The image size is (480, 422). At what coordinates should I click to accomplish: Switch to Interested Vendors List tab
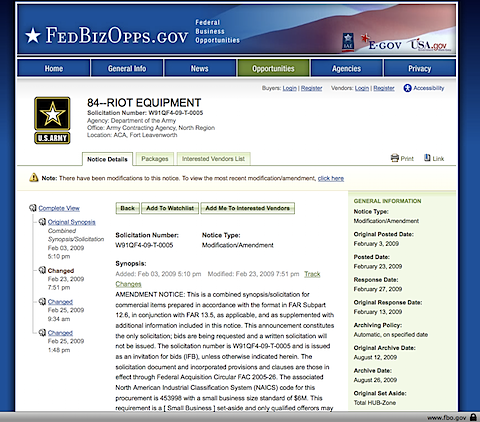coord(213,159)
